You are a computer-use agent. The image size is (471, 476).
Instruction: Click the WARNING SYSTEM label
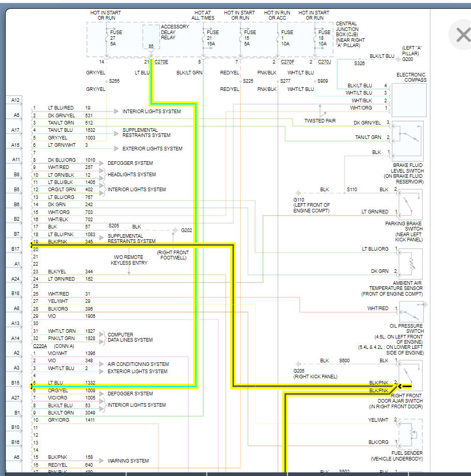128,461
